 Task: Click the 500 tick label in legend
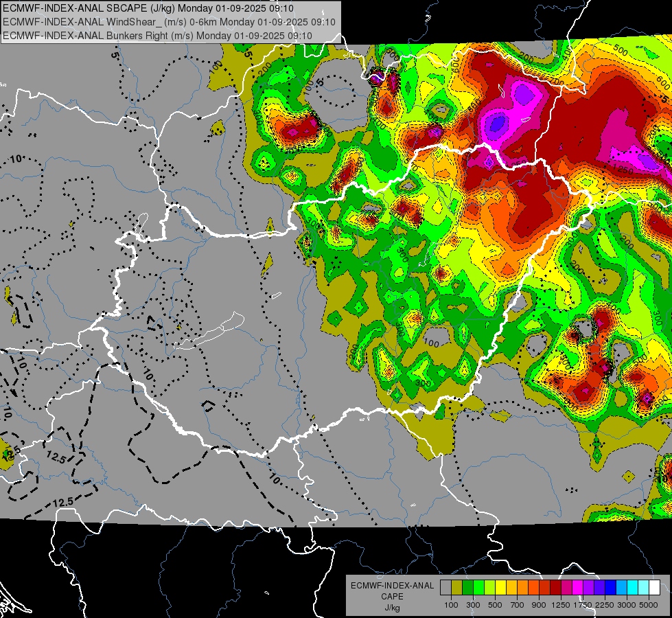495,605
